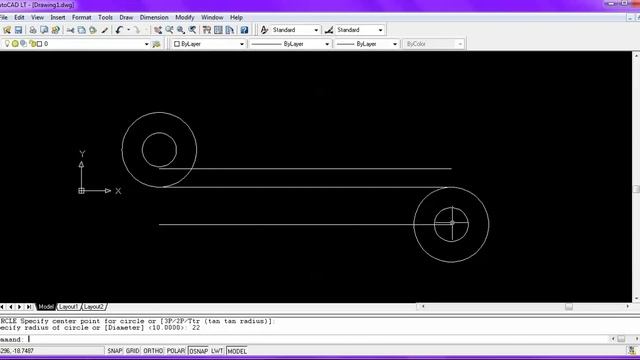Toggle MODEL space button
The width and height of the screenshot is (640, 360).
pyautogui.click(x=237, y=351)
